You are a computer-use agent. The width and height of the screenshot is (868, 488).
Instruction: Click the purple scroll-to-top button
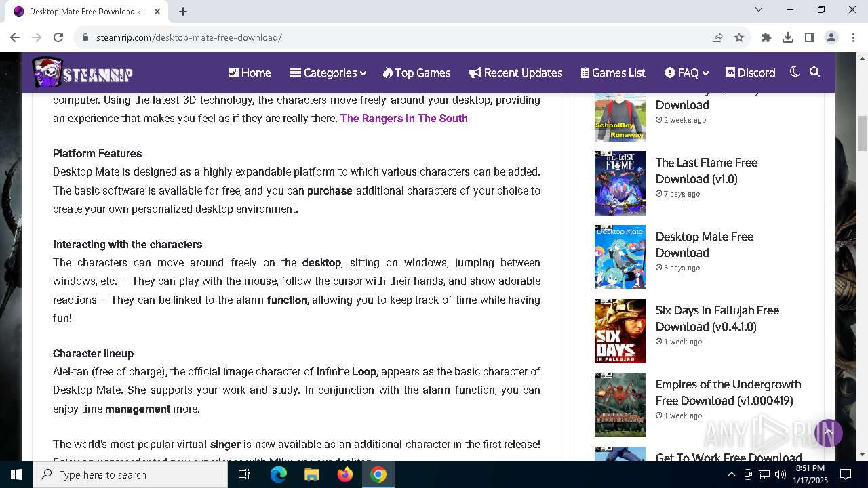pyautogui.click(x=828, y=432)
